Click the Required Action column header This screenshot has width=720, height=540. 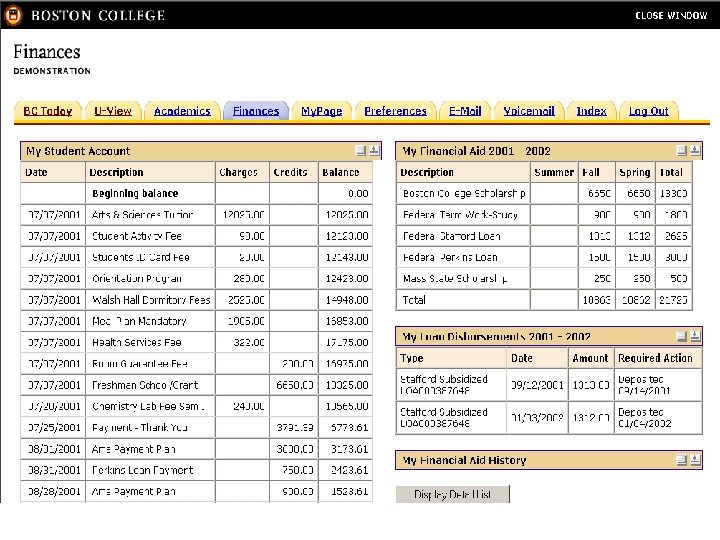pos(658,358)
